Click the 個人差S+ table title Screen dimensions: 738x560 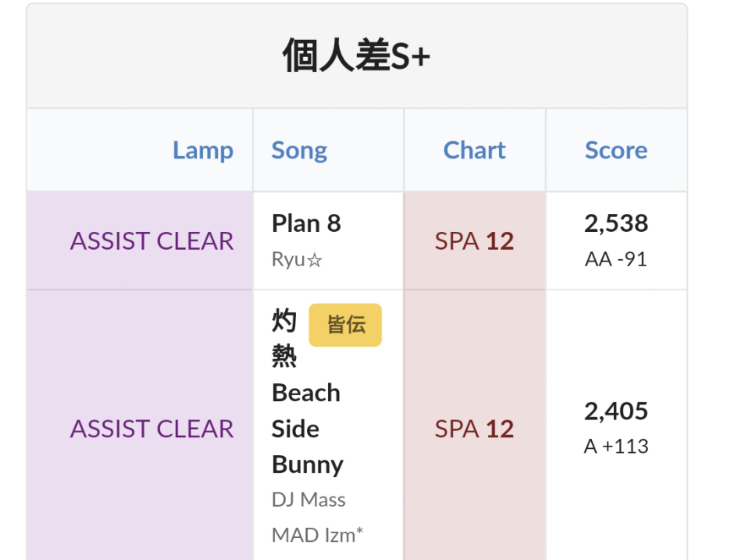(x=356, y=56)
